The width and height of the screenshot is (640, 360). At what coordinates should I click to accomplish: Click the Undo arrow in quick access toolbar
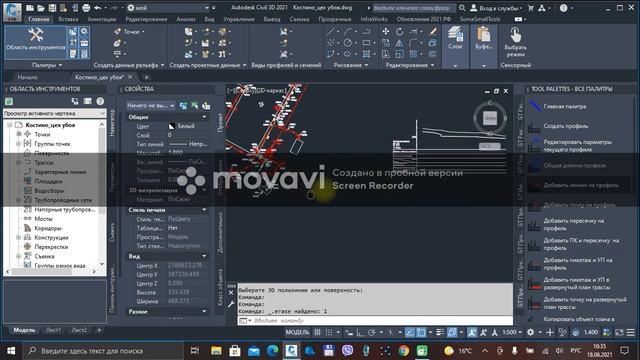click(97, 8)
